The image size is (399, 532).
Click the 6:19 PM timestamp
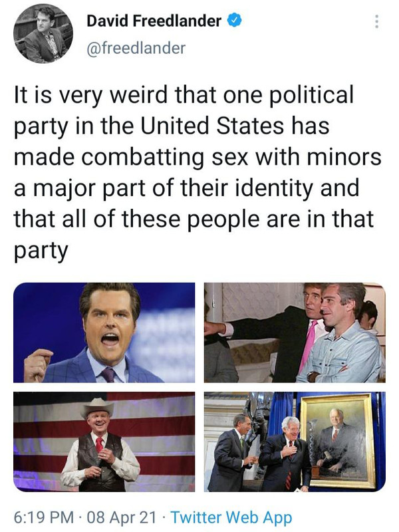(x=44, y=517)
